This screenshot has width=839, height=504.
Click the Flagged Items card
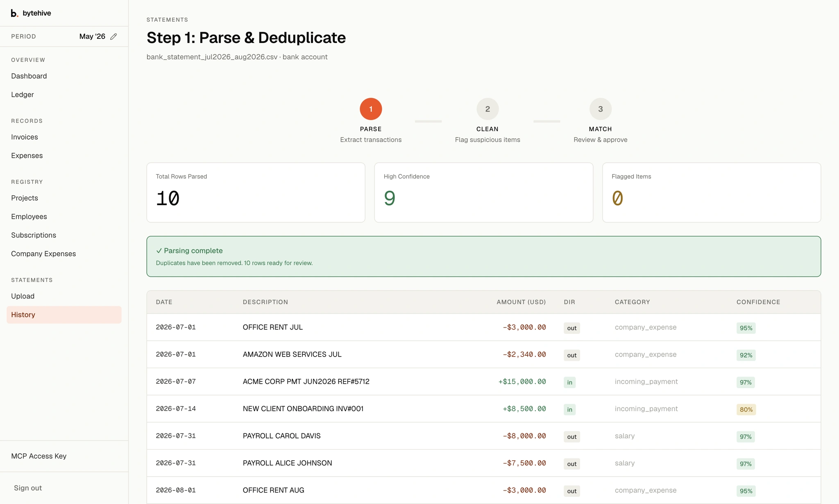pyautogui.click(x=712, y=192)
